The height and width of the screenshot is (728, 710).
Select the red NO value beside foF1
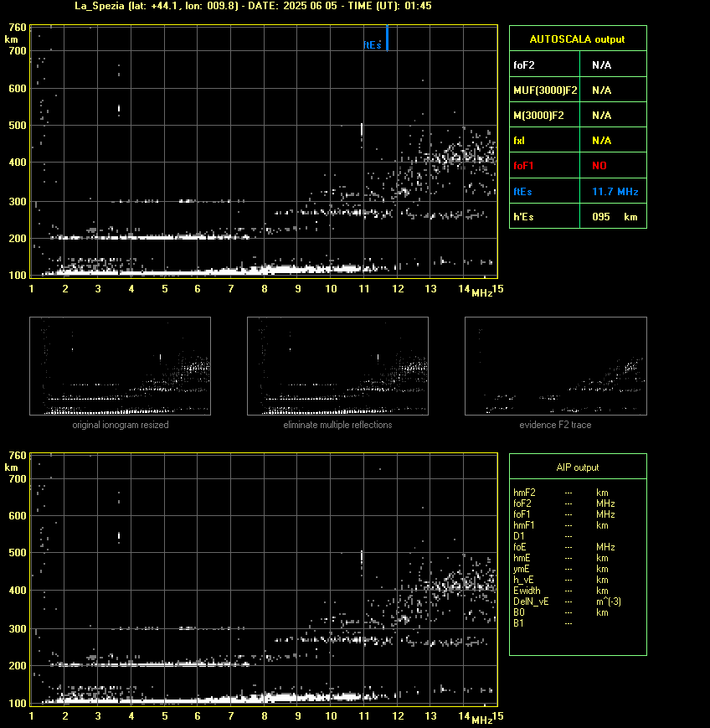point(599,166)
